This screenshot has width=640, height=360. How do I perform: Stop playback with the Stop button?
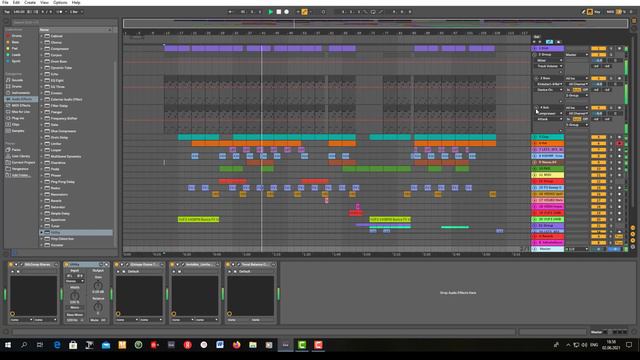[279, 12]
